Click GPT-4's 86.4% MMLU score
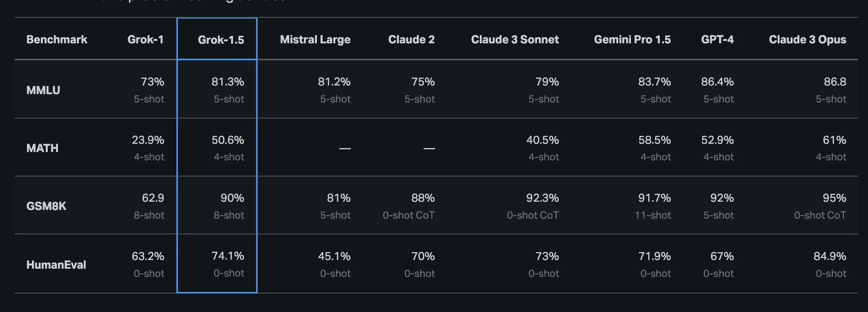868x312 pixels. tap(717, 82)
